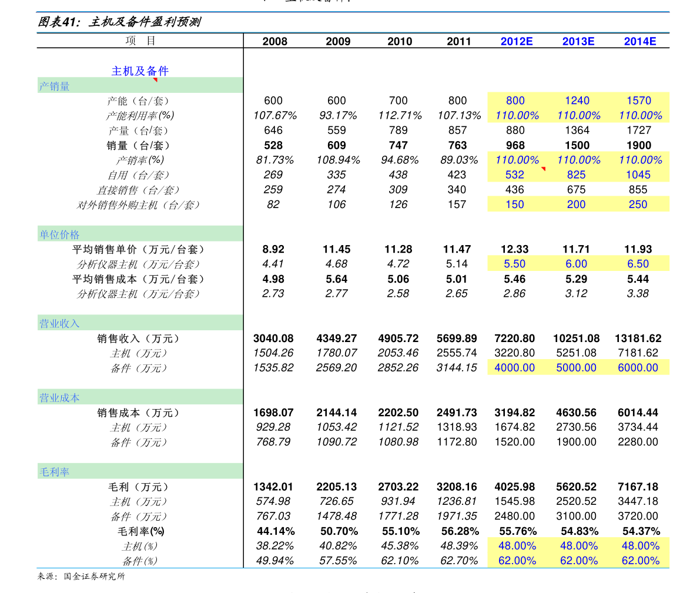Select the 6000.00 cell under 2014E

pos(638,367)
